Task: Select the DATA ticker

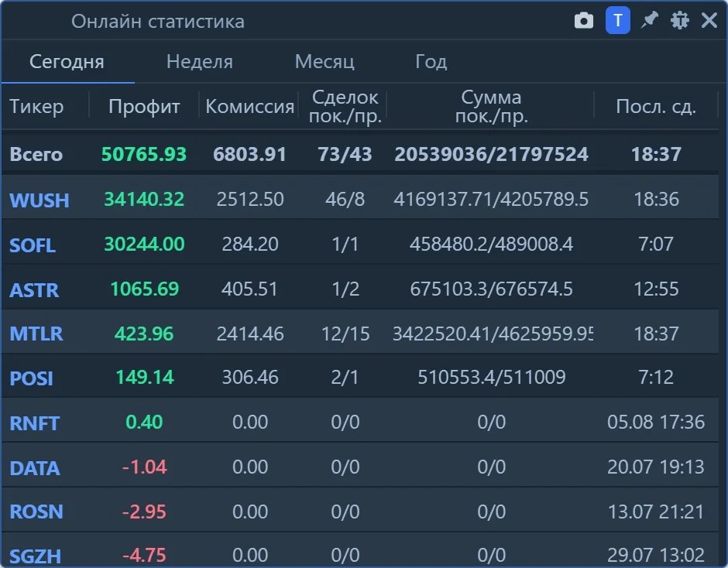Action: point(35,468)
